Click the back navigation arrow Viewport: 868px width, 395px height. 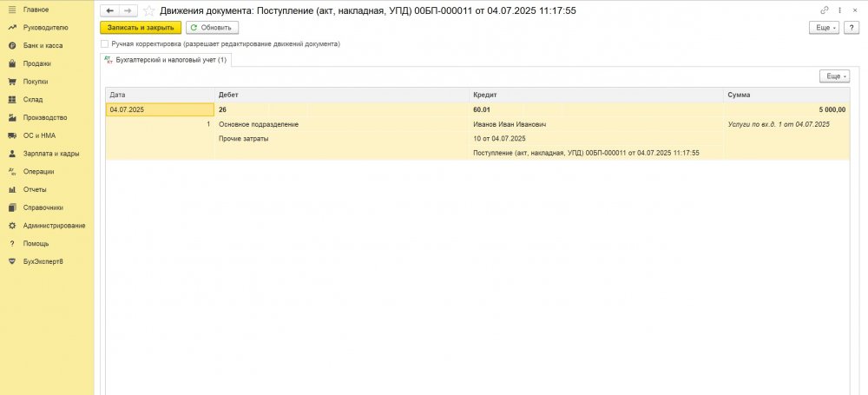point(110,10)
